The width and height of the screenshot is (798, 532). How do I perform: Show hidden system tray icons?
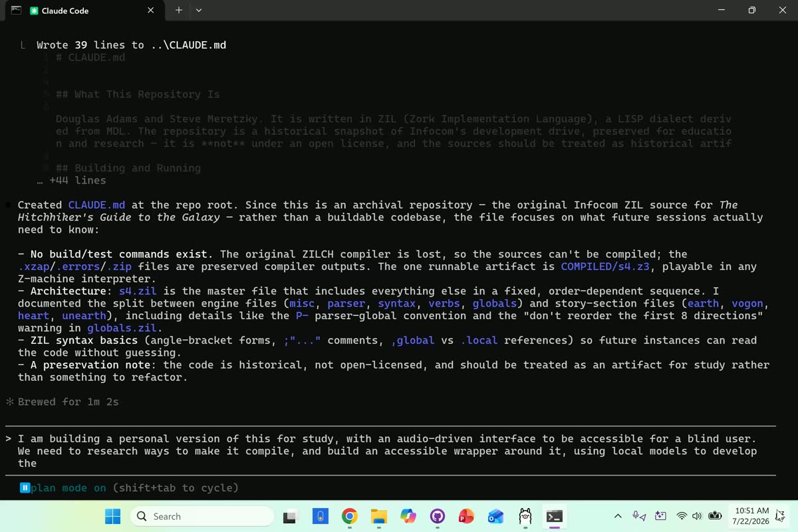pyautogui.click(x=618, y=516)
